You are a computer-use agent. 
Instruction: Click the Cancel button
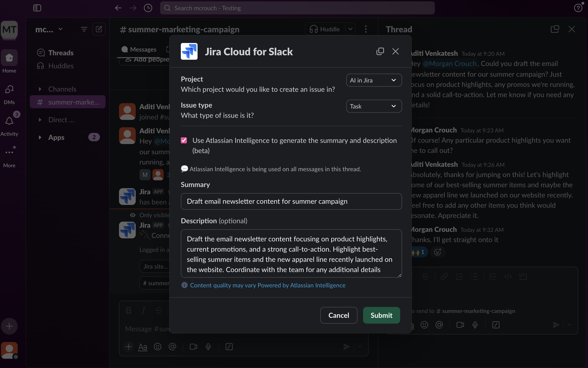[x=339, y=315]
